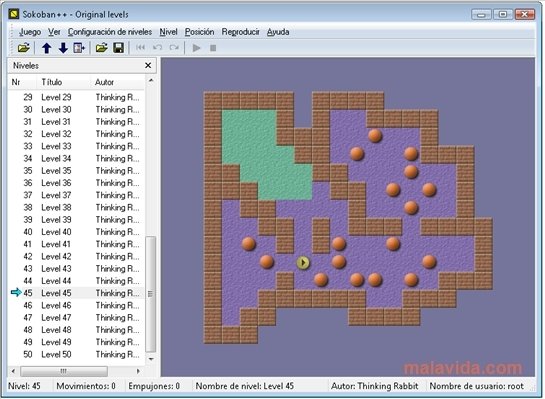Start solution replay with play button
545x399 pixels.
(x=196, y=48)
